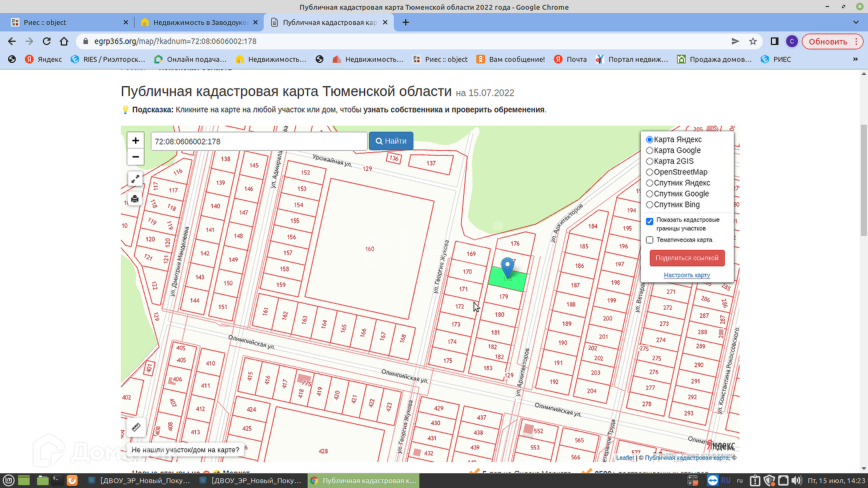
Task: Click cadastral number search field
Action: (x=259, y=141)
